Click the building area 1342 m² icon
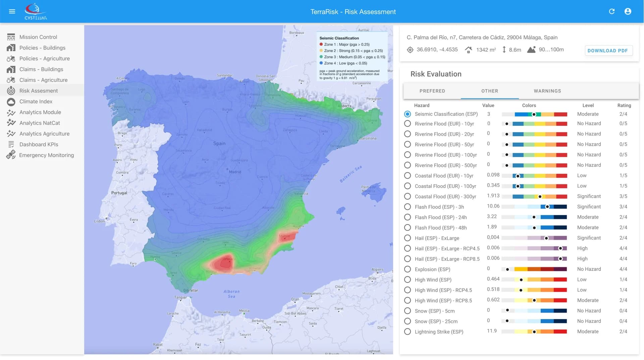Image resolution: width=644 pixels, height=360 pixels. 469,50
